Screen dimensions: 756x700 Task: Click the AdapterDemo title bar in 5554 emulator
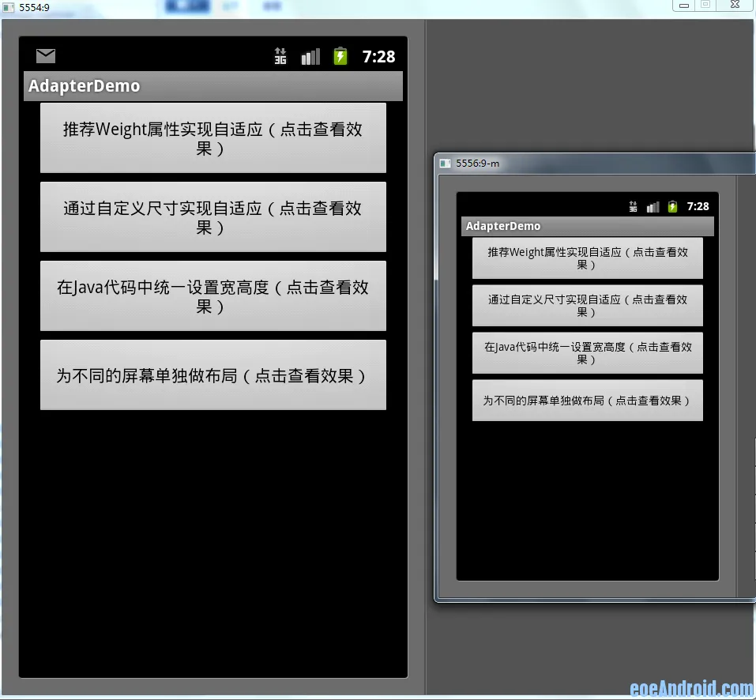click(x=213, y=86)
